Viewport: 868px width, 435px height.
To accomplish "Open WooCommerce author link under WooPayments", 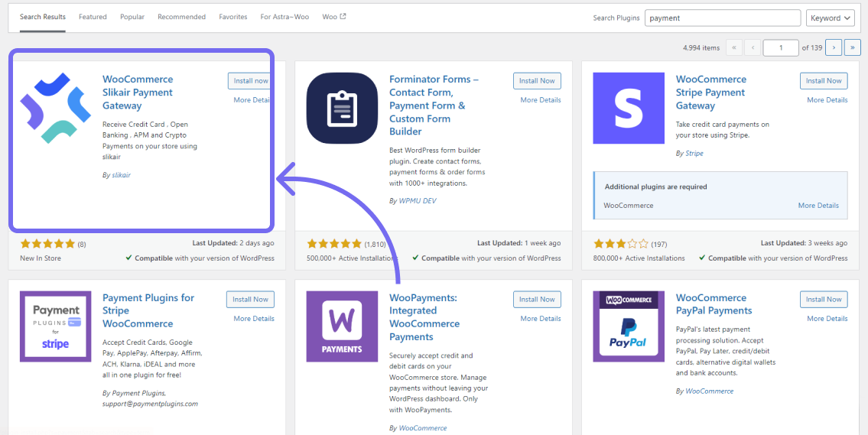I will (x=422, y=428).
